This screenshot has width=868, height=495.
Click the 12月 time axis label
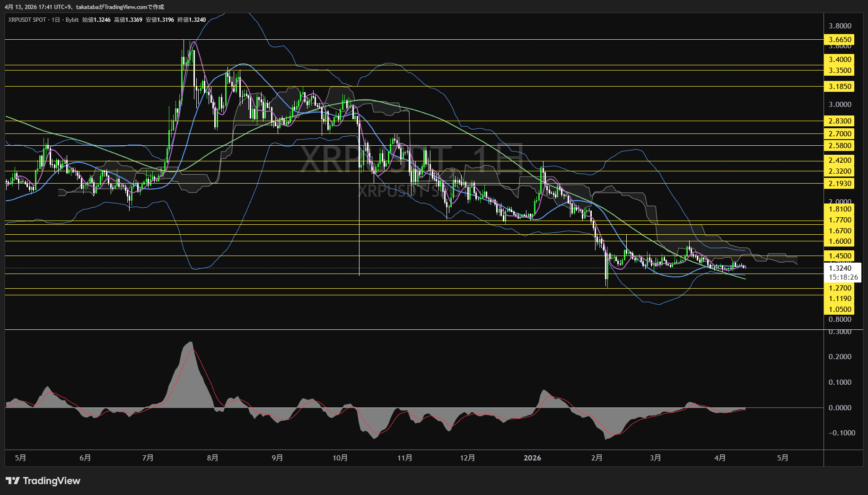[x=467, y=458]
